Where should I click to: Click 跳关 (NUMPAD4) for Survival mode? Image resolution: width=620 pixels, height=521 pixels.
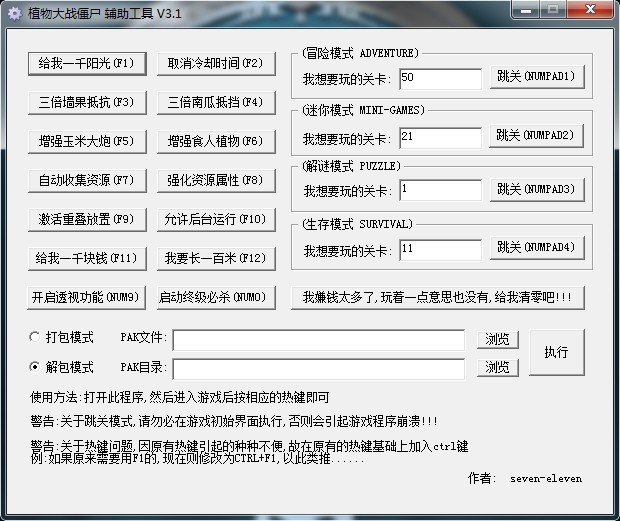(x=537, y=248)
